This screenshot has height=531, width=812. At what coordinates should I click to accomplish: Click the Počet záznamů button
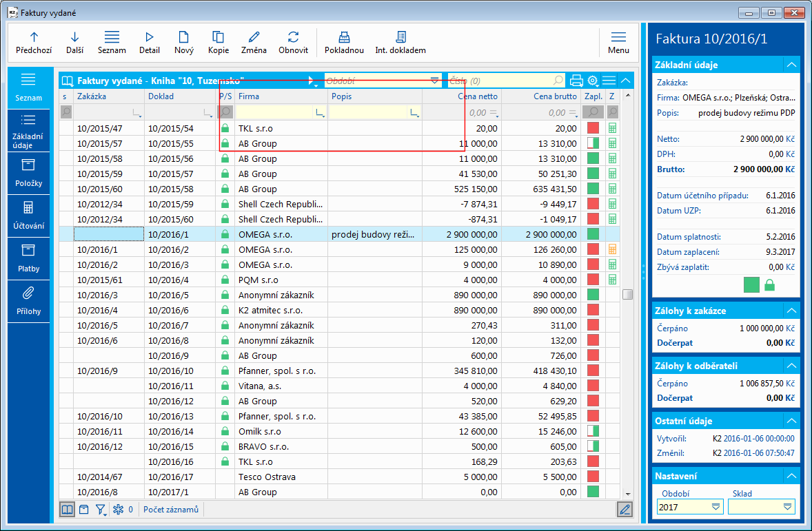click(x=171, y=510)
